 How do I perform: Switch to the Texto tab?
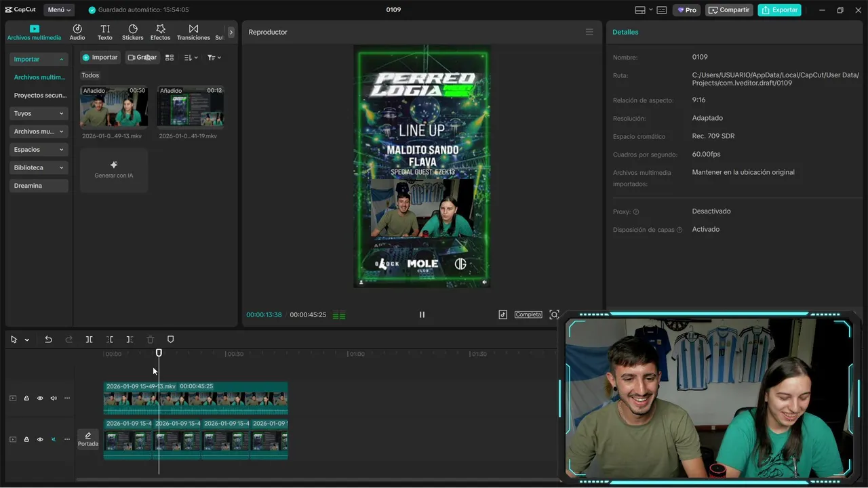tap(105, 33)
